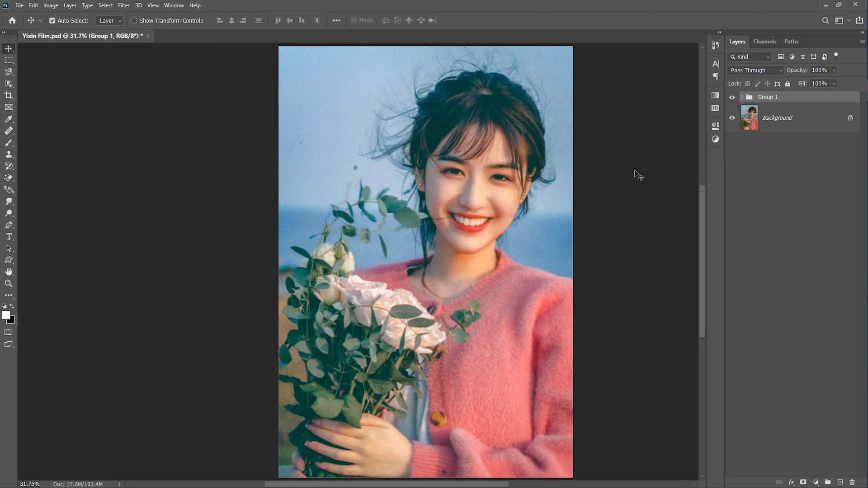Select the Crop tool
The height and width of the screenshot is (488, 868).
tap(8, 95)
